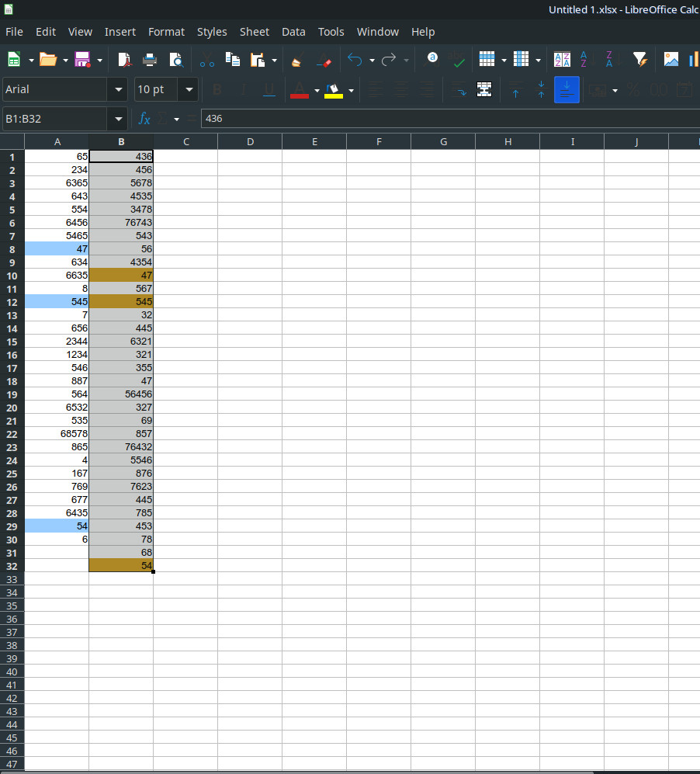
Task: Open the Format menu
Action: pos(166,32)
